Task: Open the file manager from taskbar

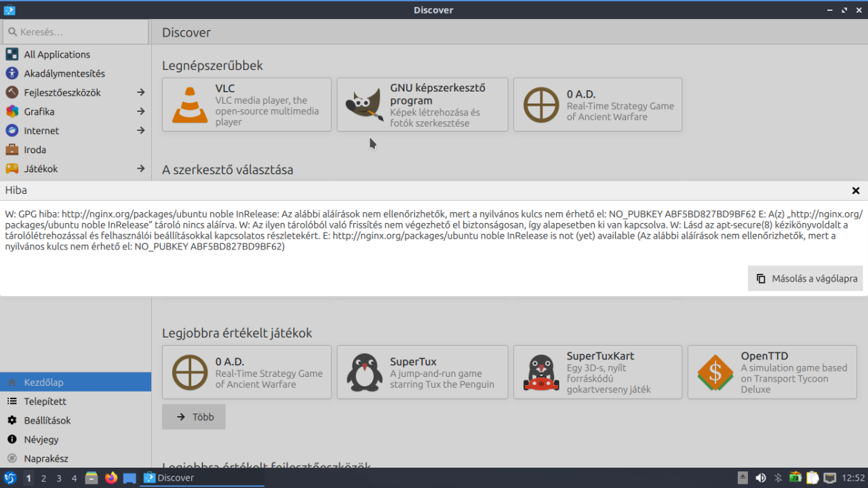Action: [x=92, y=478]
